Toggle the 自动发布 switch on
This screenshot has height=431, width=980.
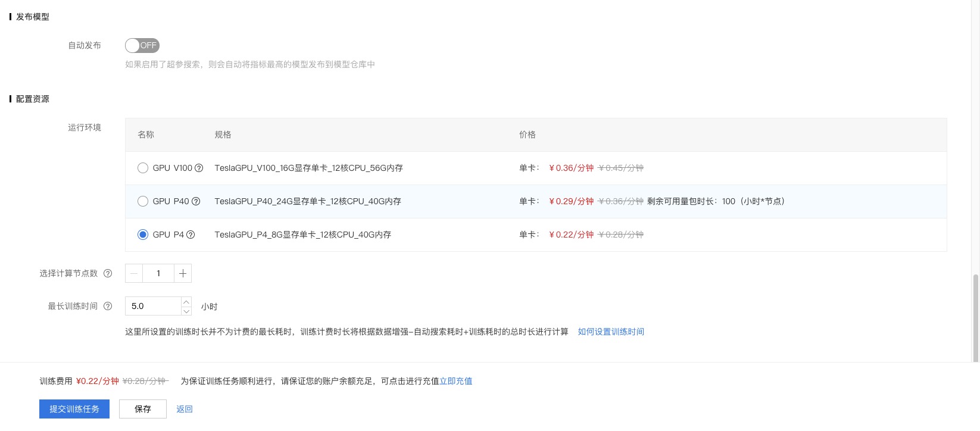(142, 45)
